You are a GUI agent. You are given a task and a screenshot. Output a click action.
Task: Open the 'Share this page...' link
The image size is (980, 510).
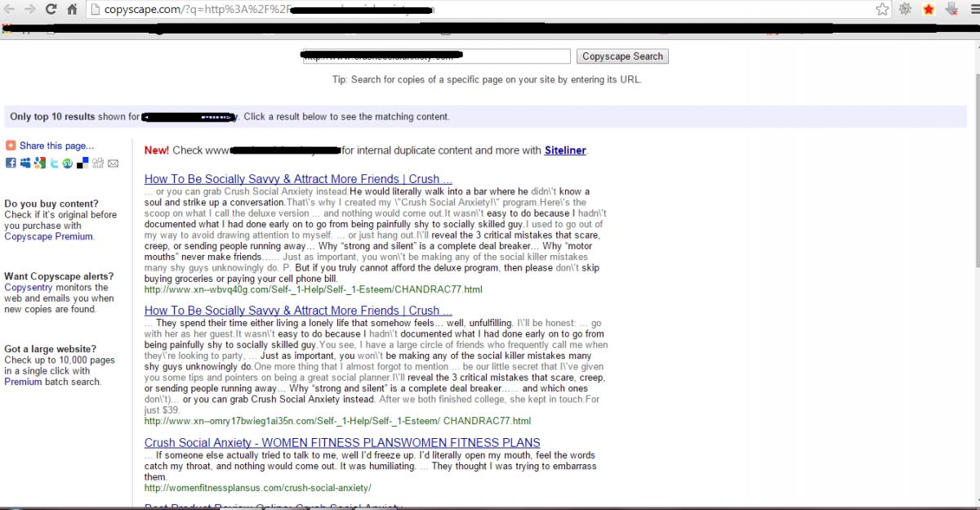pyautogui.click(x=56, y=145)
